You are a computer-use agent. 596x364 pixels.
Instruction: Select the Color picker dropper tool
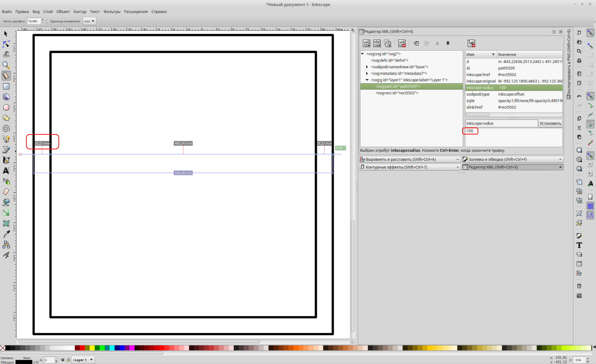tap(6, 234)
